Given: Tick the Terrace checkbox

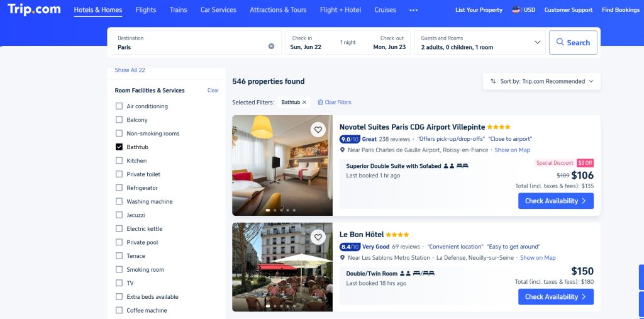Looking at the screenshot, I should pos(119,255).
